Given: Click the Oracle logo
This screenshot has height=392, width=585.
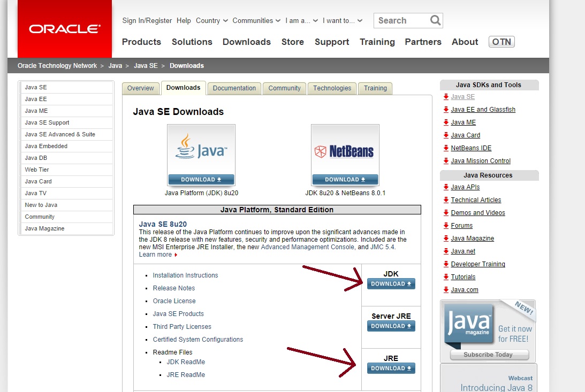Looking at the screenshot, I should [65, 29].
